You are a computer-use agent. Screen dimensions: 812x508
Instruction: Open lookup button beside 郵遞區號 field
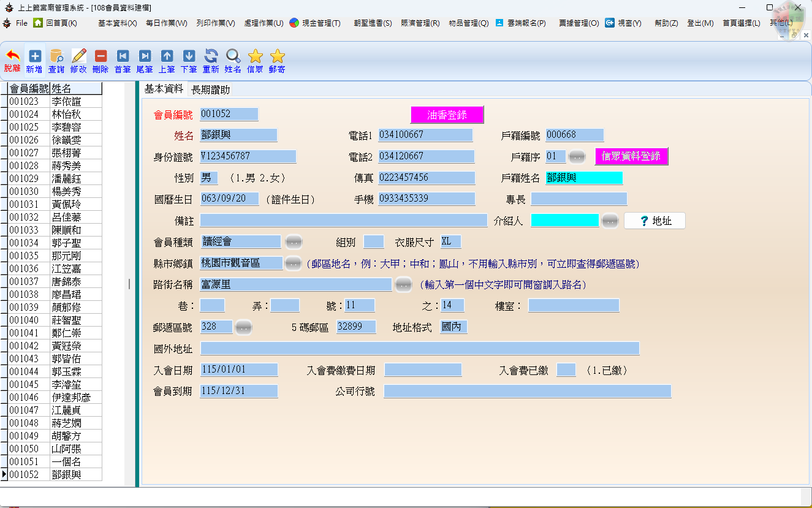(x=243, y=327)
